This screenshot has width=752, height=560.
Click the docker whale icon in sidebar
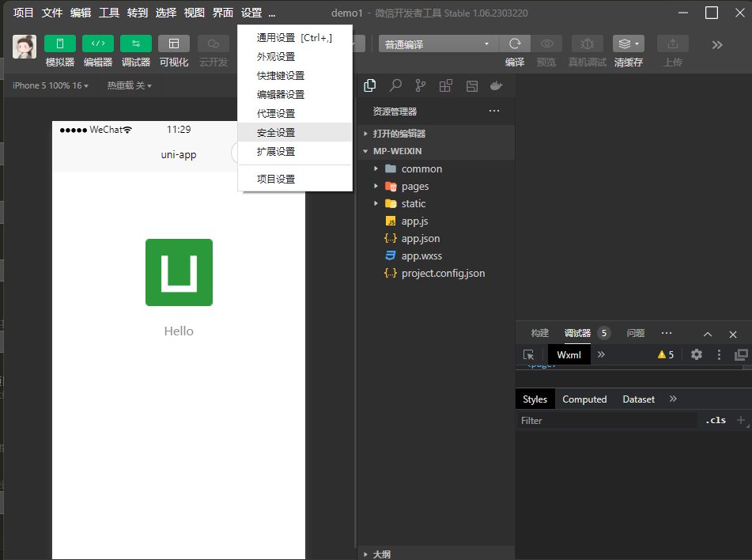[496, 85]
